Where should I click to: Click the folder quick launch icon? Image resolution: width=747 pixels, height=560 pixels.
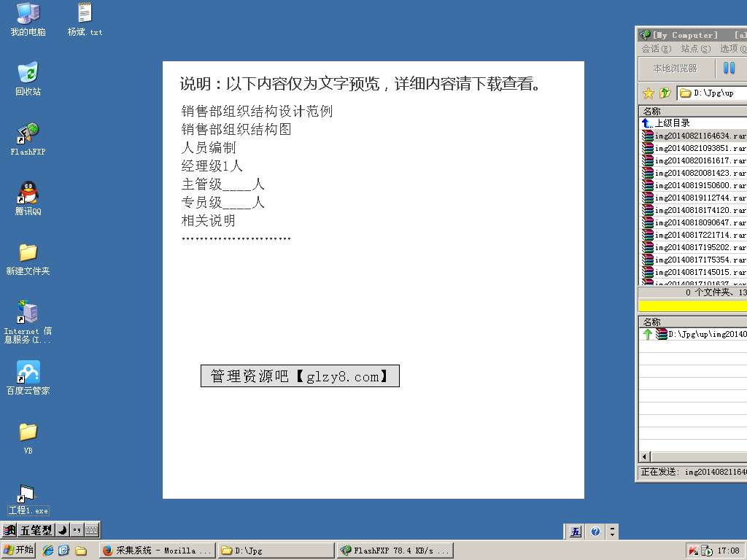pyautogui.click(x=81, y=551)
